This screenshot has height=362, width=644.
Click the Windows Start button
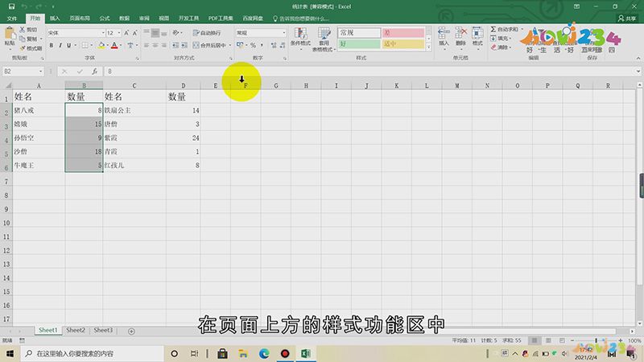[x=10, y=353]
